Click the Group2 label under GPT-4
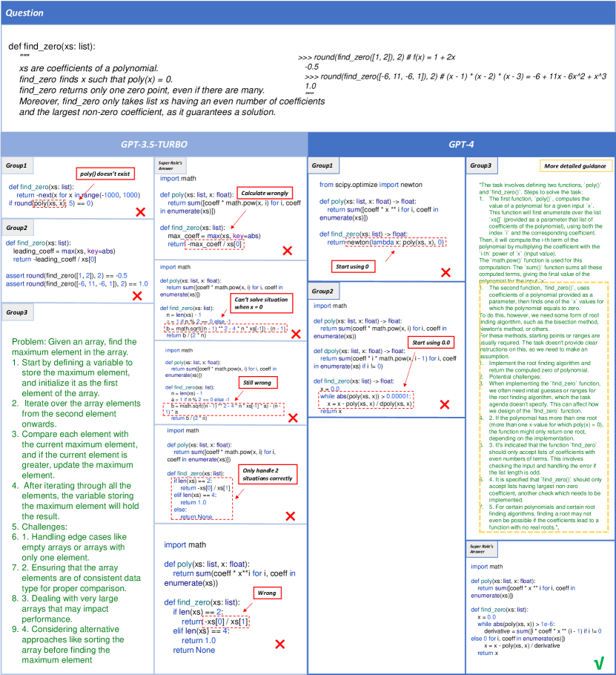Image resolution: width=616 pixels, height=675 pixels. pyautogui.click(x=322, y=291)
